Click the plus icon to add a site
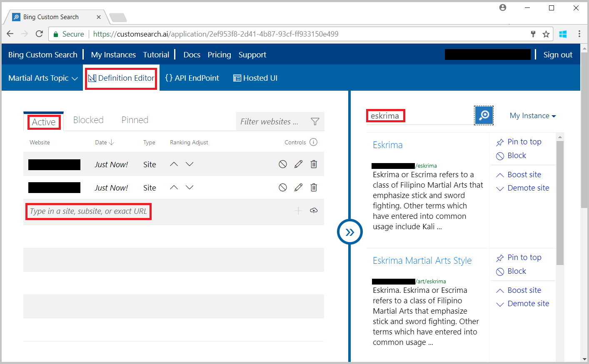589x364 pixels. (298, 211)
